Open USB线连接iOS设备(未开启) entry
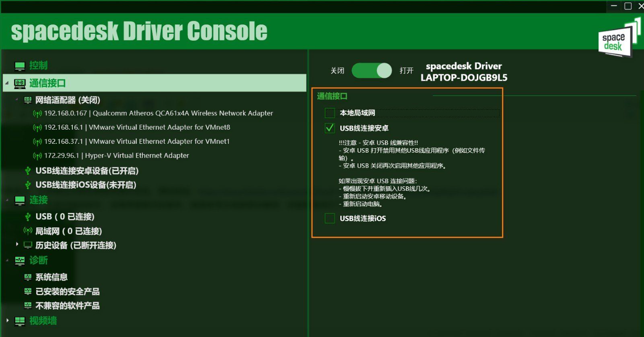Image resolution: width=644 pixels, height=337 pixels. point(86,185)
